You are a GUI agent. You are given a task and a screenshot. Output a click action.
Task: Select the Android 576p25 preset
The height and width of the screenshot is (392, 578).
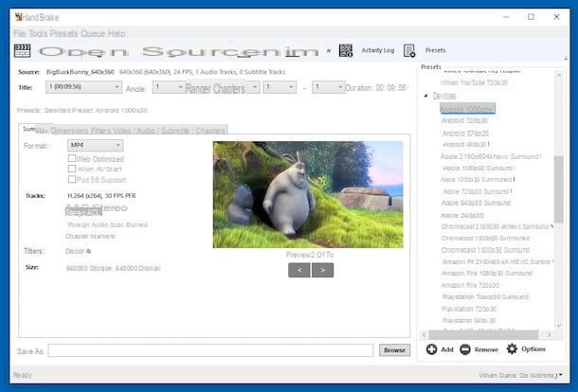point(465,134)
